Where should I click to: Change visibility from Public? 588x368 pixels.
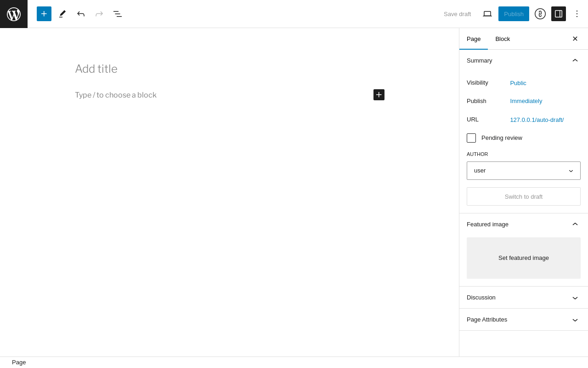click(518, 83)
